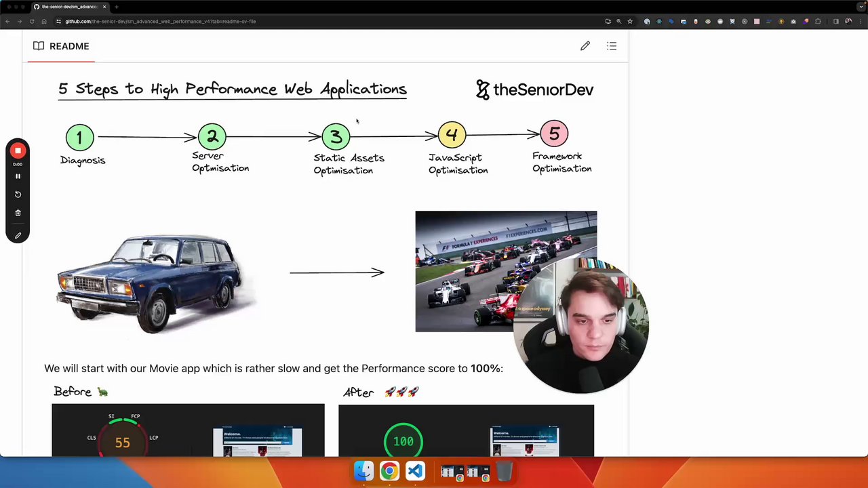Click the blue car image
Image resolution: width=868 pixels, height=488 pixels.
coord(156,283)
